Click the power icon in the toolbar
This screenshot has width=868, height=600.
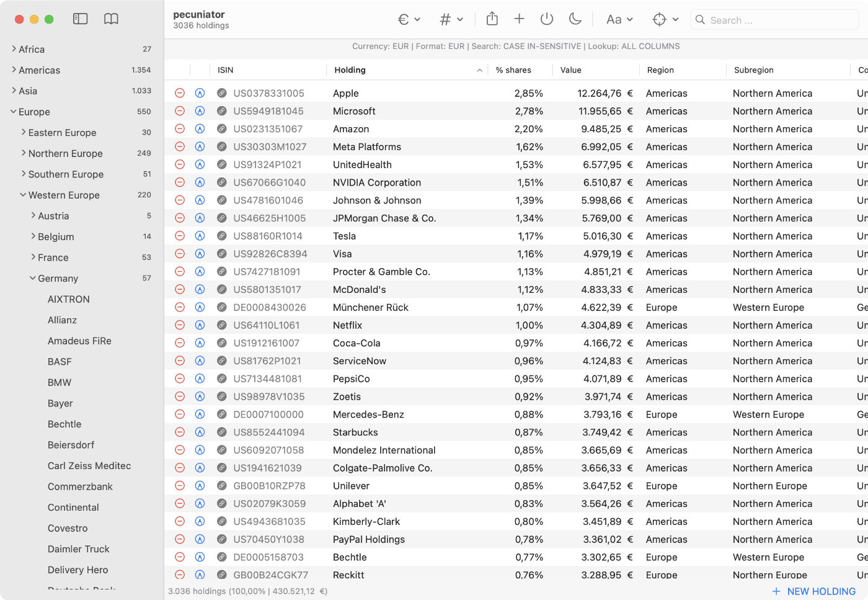[x=546, y=19]
